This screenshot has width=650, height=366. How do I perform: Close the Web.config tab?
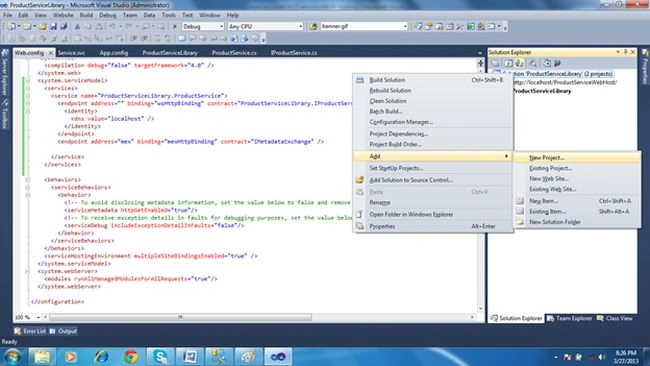tap(50, 53)
